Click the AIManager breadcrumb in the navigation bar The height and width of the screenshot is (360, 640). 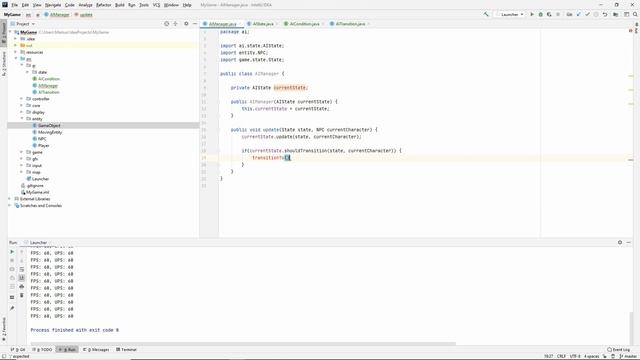57,15
